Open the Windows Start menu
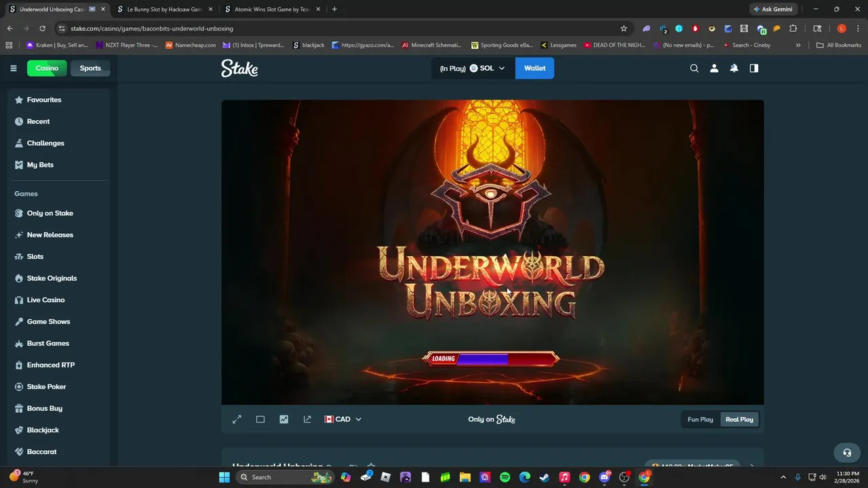This screenshot has height=488, width=868. pos(224,477)
